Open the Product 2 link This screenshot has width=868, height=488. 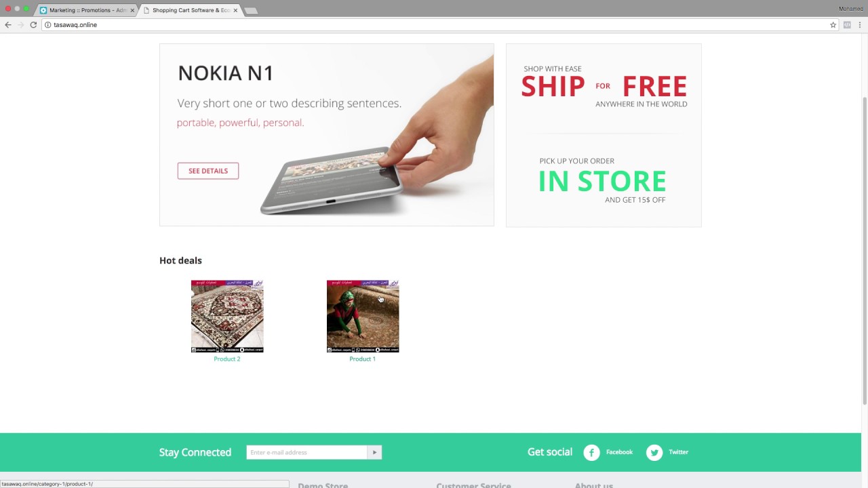click(227, 359)
